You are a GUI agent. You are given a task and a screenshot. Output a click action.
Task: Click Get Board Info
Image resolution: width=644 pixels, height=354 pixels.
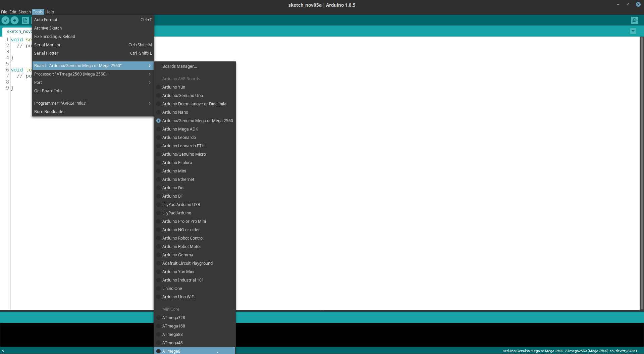[x=93, y=91]
